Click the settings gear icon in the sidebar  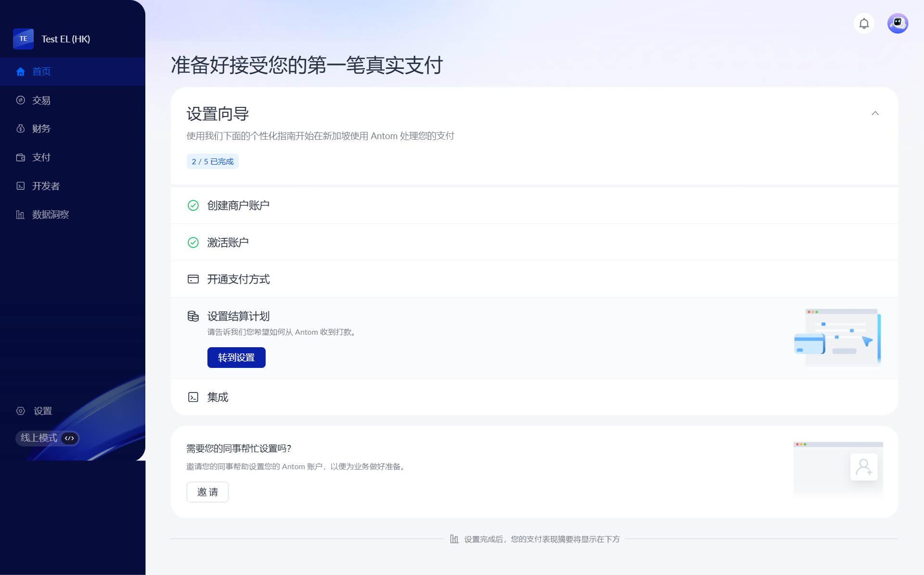point(21,411)
